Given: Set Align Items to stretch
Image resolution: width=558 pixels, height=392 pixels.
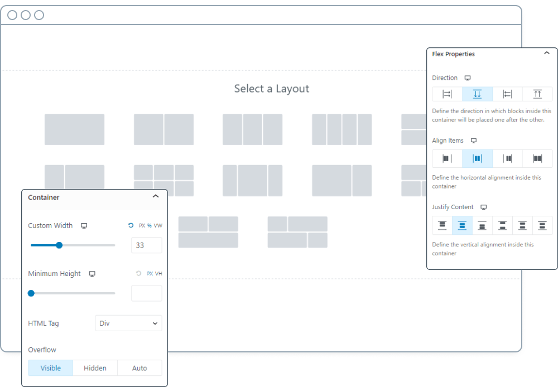Looking at the screenshot, I should pyautogui.click(x=537, y=158).
